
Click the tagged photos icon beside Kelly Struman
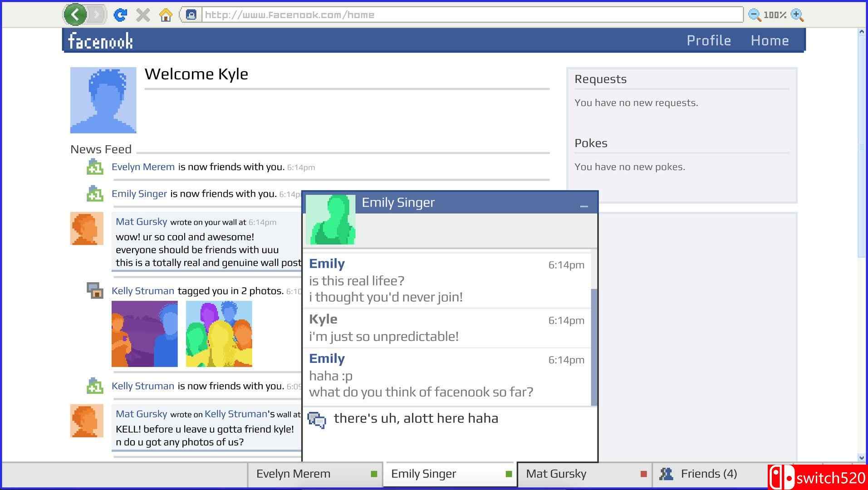click(x=95, y=290)
